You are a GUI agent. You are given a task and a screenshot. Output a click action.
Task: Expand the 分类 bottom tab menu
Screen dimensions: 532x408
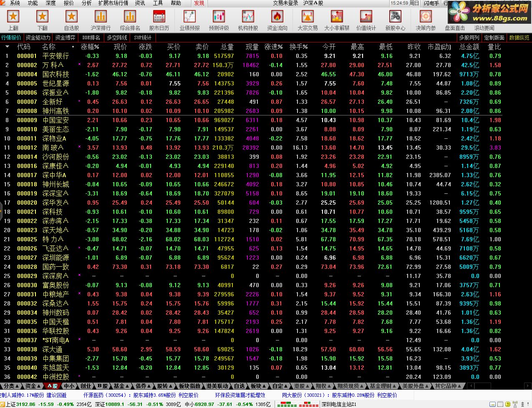click(x=11, y=386)
